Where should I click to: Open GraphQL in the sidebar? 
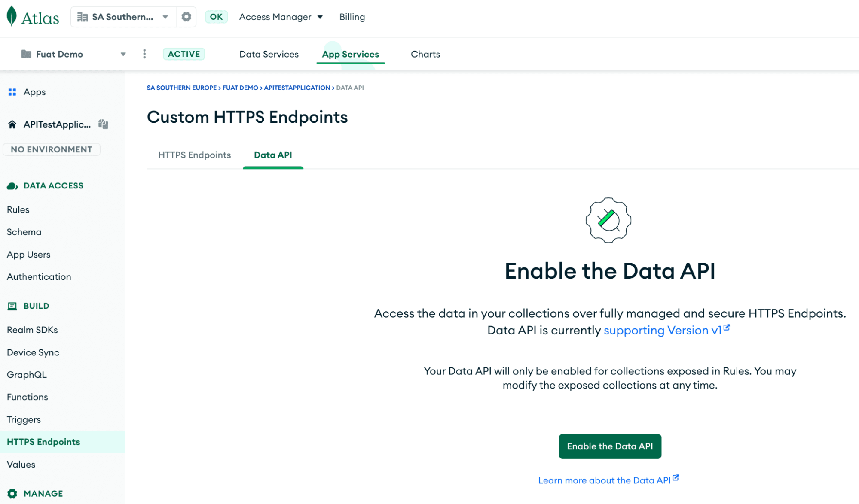[x=27, y=375]
